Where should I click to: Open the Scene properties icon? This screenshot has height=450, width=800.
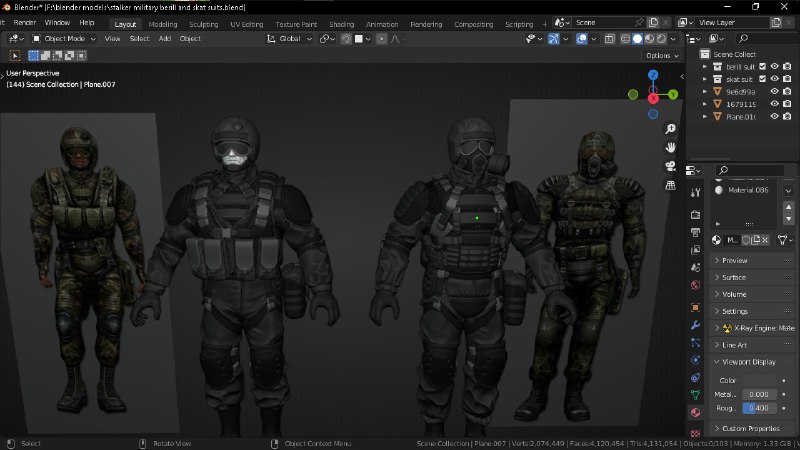pos(695,267)
